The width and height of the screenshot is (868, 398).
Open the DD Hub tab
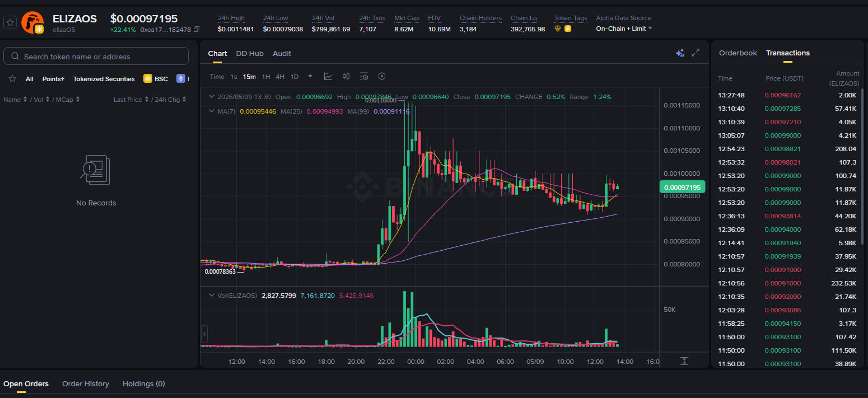pyautogui.click(x=250, y=53)
